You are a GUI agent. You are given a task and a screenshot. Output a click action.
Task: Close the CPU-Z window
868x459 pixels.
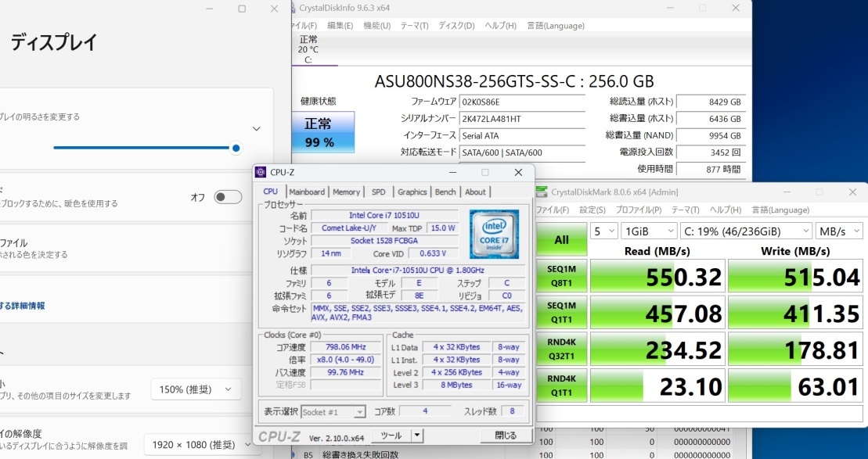point(518,173)
